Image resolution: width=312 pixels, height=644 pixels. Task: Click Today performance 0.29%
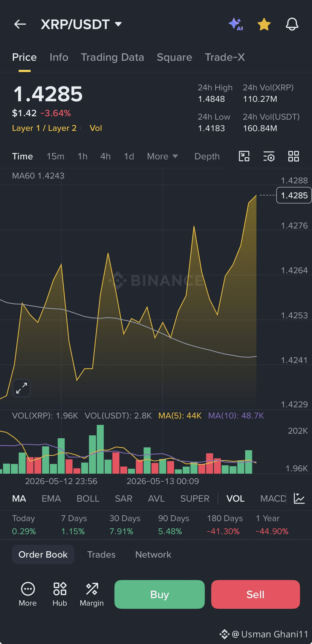tap(24, 531)
